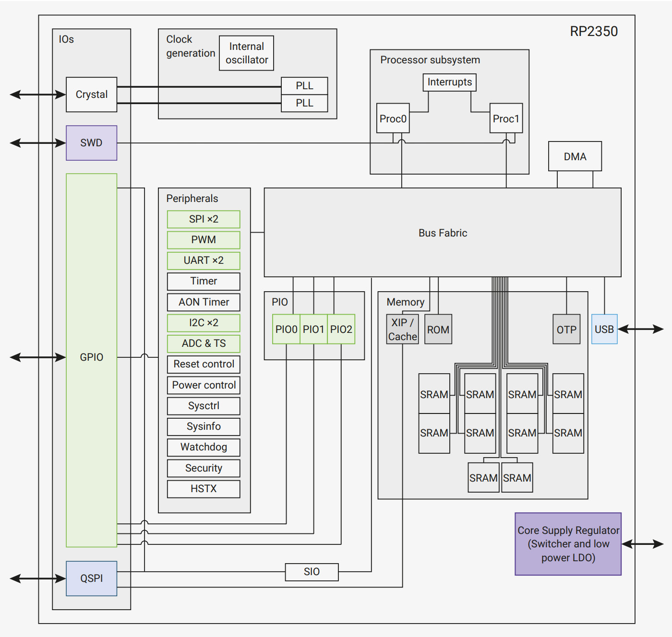
Task: Select the SIO box
Action: [312, 572]
